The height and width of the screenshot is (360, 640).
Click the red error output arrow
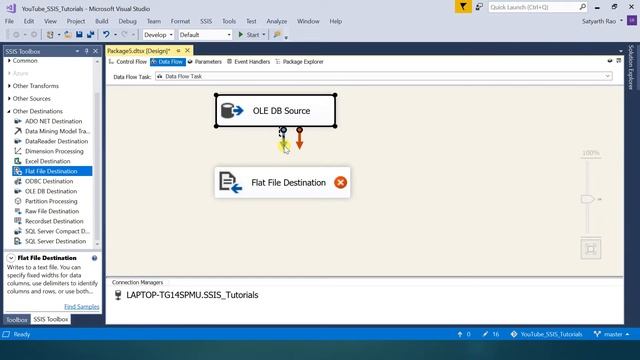click(x=300, y=138)
